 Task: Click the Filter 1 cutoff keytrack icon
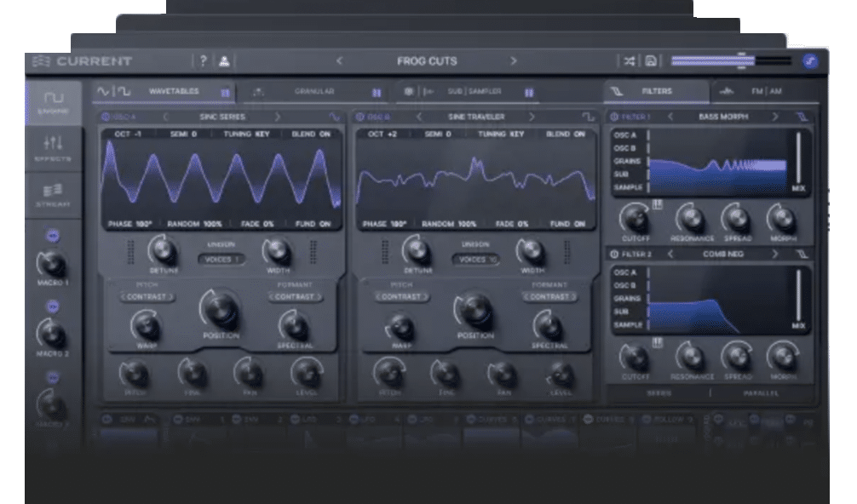pos(657,205)
